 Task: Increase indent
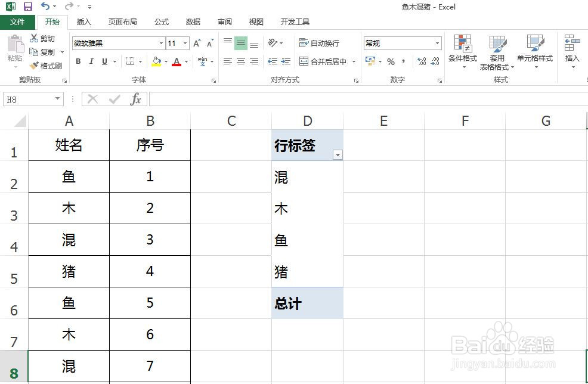click(286, 61)
